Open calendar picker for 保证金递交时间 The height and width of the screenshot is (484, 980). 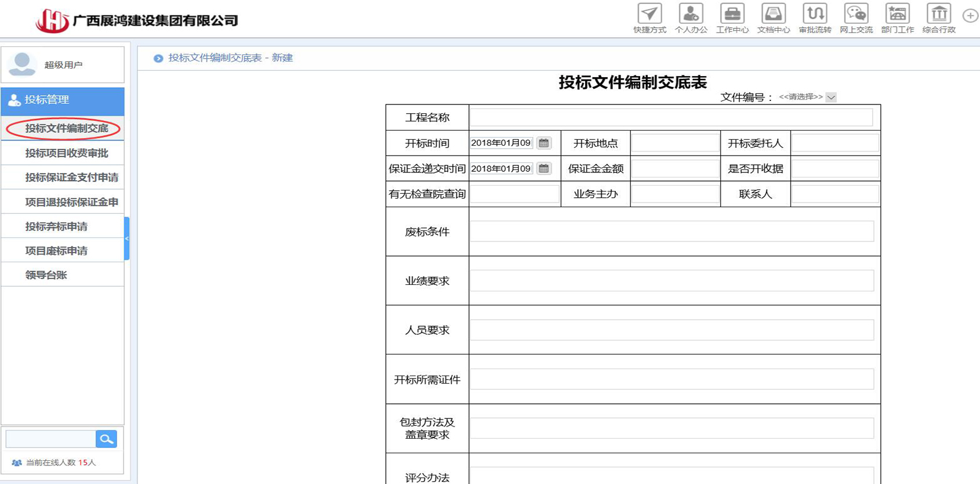click(x=543, y=168)
